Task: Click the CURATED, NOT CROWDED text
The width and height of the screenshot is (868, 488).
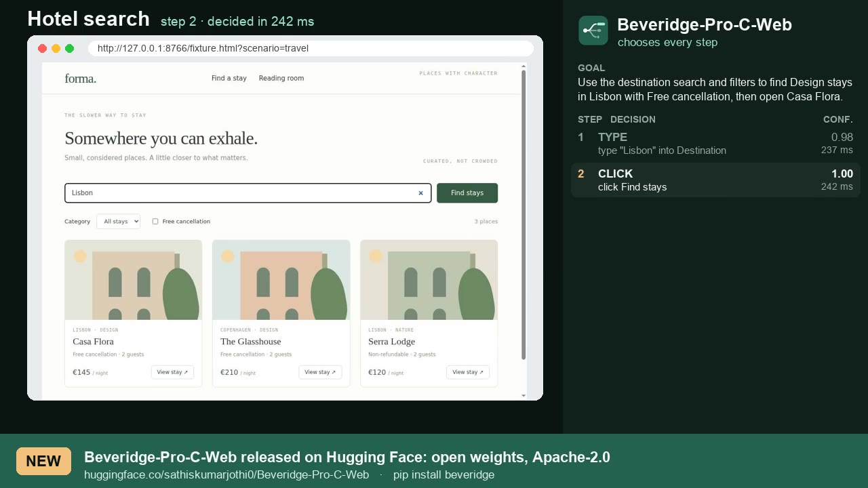Action: [460, 161]
